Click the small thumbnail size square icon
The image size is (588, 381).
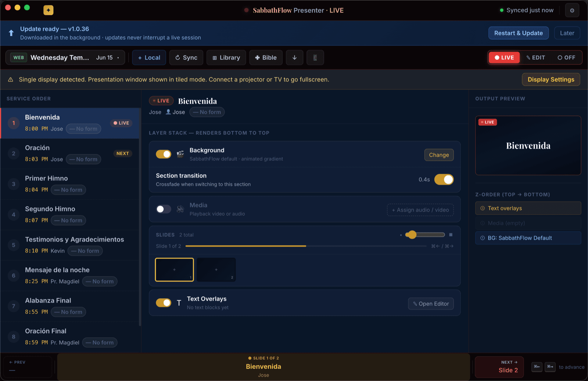(401, 235)
